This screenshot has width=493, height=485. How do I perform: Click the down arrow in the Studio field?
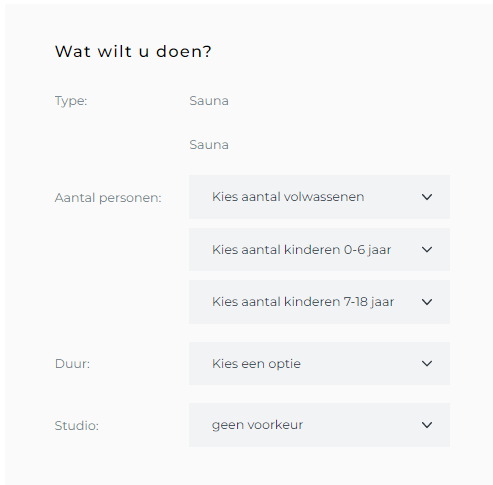coord(427,425)
